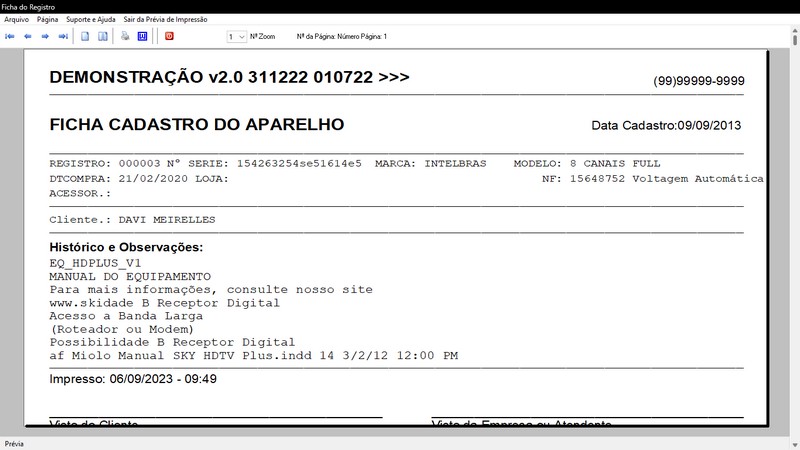The image size is (800, 450).
Task: Click 'Impresso: 06/09/2023 - 09:49' text
Action: 133,379
